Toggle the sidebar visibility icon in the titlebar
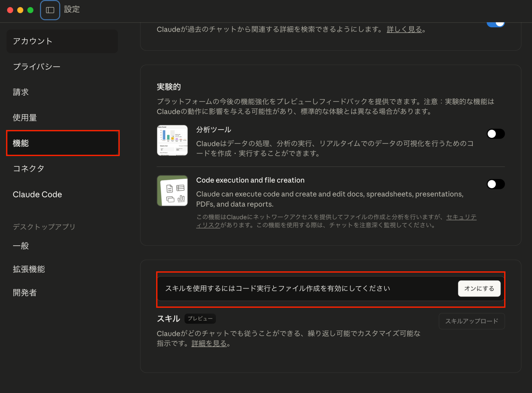This screenshot has width=532, height=393. pos(50,10)
